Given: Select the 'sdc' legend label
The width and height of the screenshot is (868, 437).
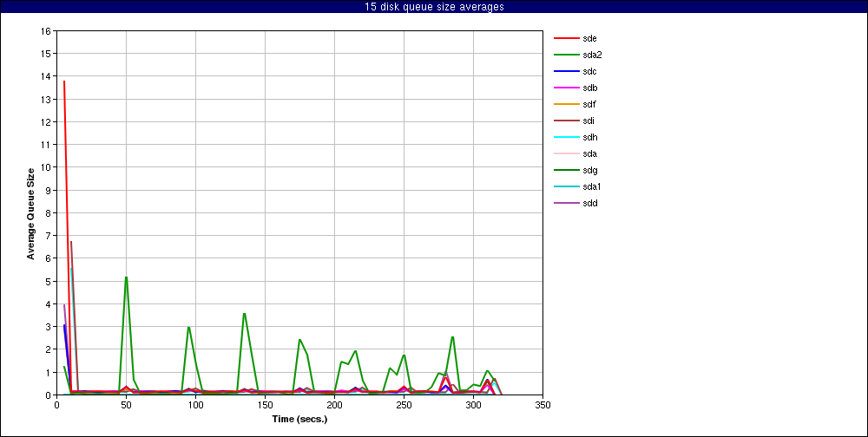Looking at the screenshot, I should [x=589, y=72].
